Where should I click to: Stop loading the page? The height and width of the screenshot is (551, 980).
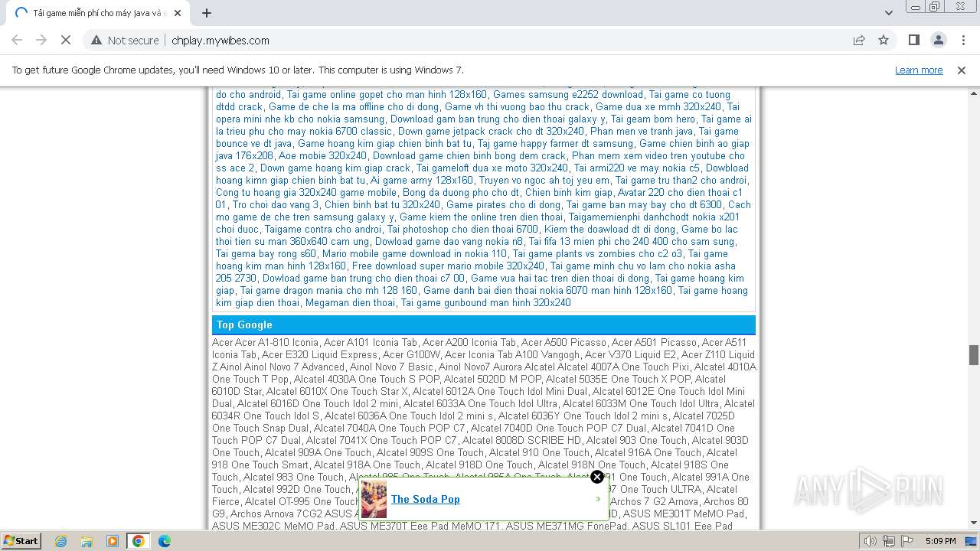[66, 41]
